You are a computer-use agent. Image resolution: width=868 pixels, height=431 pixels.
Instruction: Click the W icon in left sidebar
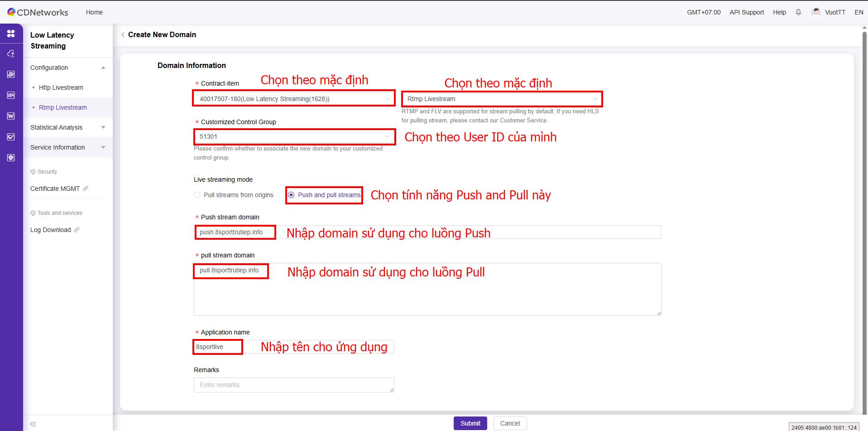click(x=11, y=116)
